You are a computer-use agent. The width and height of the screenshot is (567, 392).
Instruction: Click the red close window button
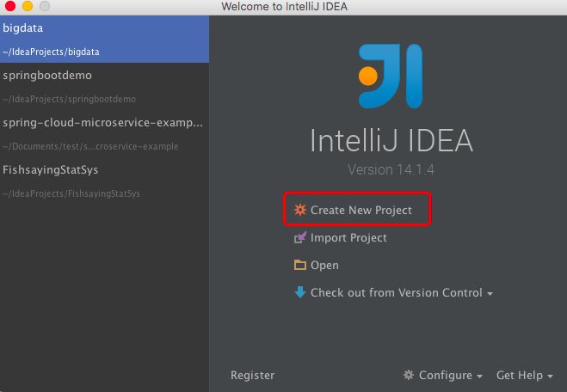click(x=9, y=7)
